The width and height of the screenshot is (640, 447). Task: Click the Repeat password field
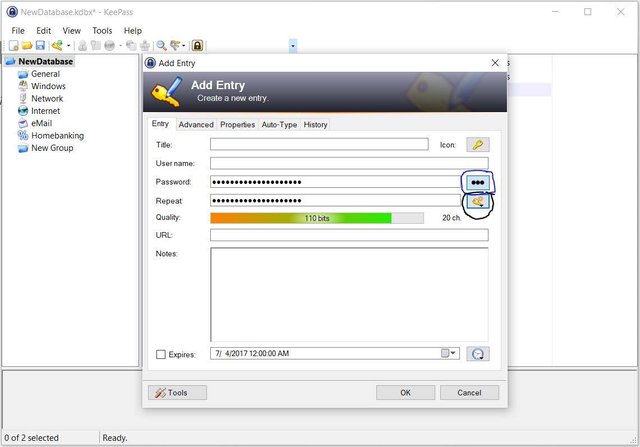335,200
